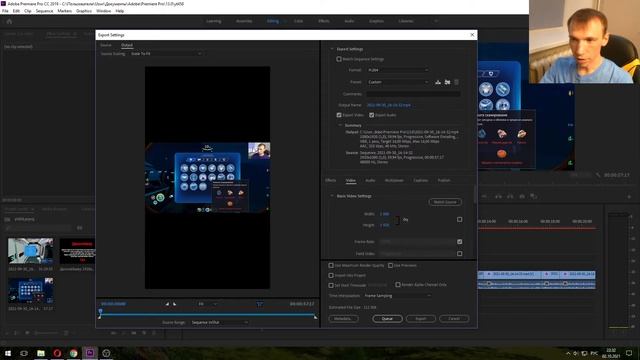
Task: Open Task View on the taskbar
Action: tap(24, 353)
